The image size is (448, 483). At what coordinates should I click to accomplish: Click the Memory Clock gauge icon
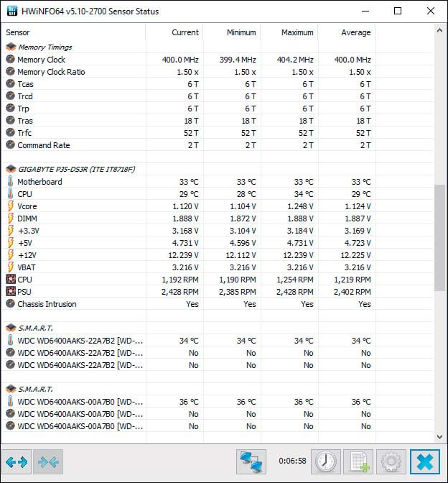[x=11, y=59]
